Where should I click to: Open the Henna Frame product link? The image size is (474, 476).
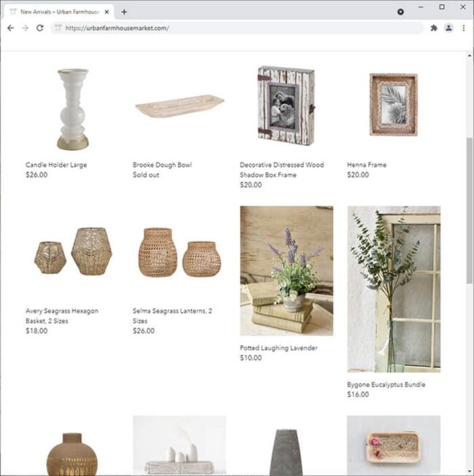tap(367, 165)
